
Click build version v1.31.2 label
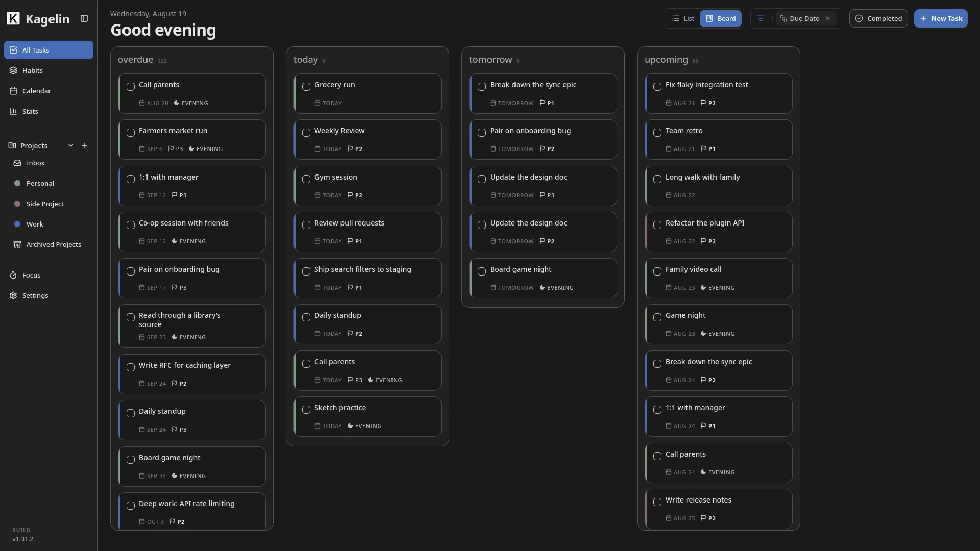coord(23,539)
